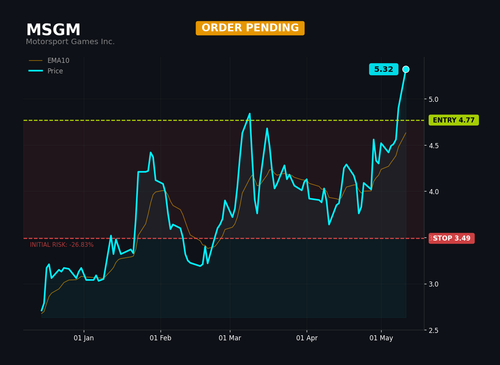The image size is (500, 365).
Task: Click the 01 Jan date axis label
Action: pos(84,338)
